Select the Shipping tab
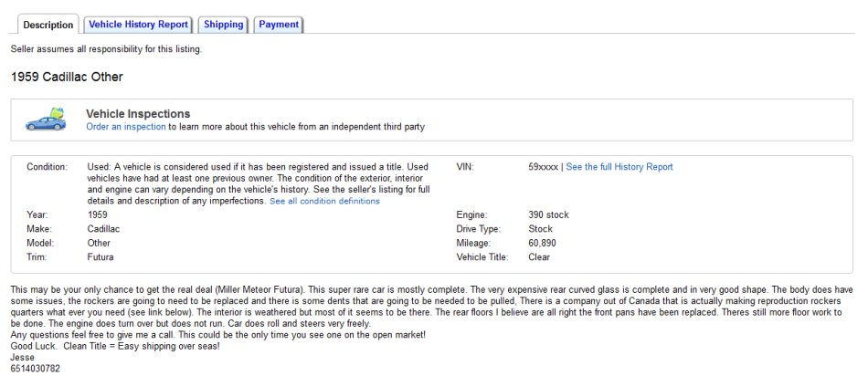This screenshot has width=868, height=376. [x=223, y=25]
